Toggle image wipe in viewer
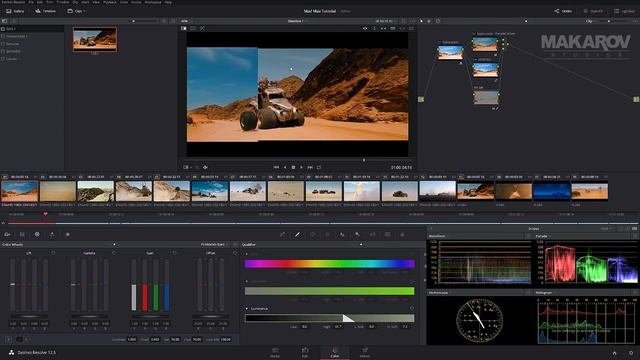Screen dimensions: 640x360 [x=184, y=29]
